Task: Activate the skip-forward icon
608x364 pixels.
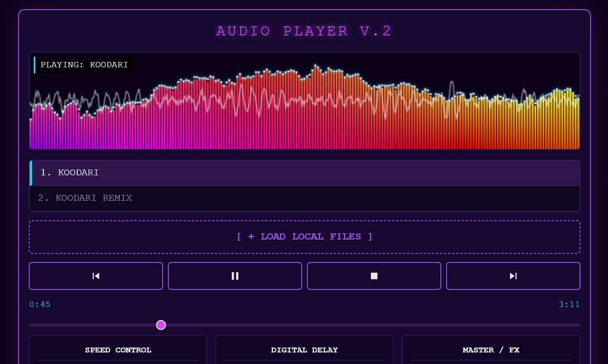Action: coord(513,276)
